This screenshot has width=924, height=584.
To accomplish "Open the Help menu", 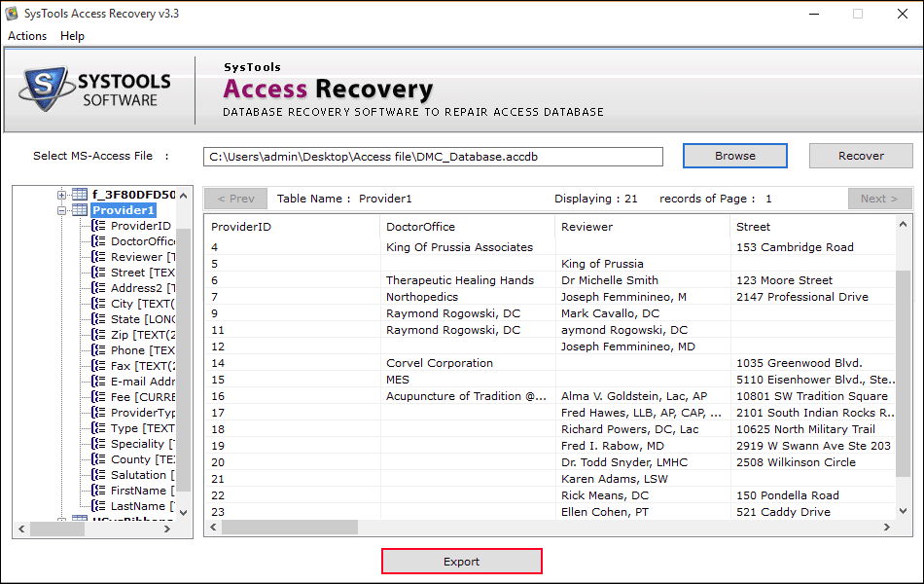I will pyautogui.click(x=73, y=36).
